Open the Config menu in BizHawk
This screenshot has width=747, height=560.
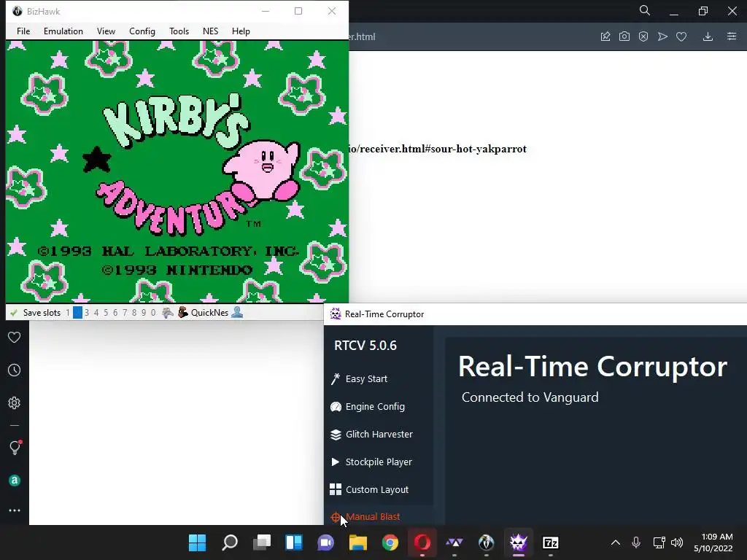point(142,31)
